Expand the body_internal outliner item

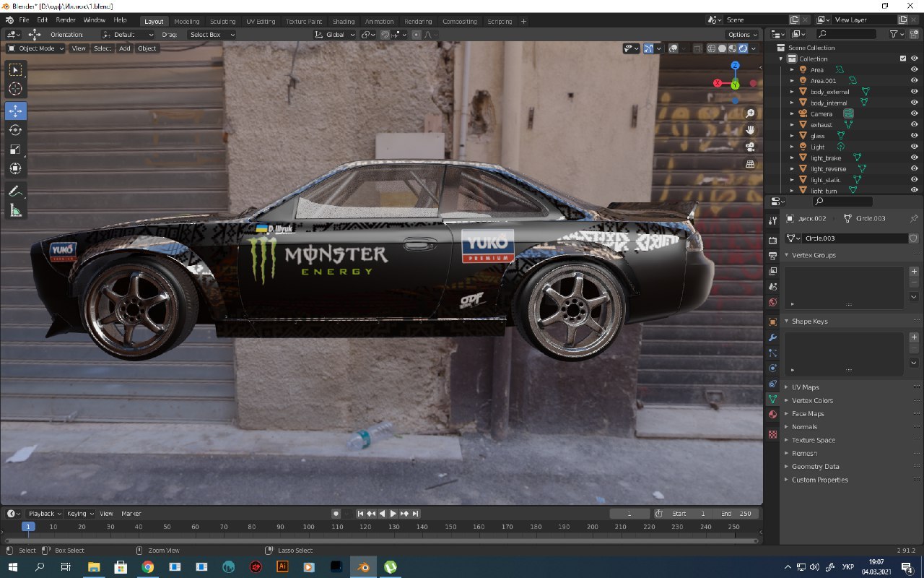(x=792, y=103)
